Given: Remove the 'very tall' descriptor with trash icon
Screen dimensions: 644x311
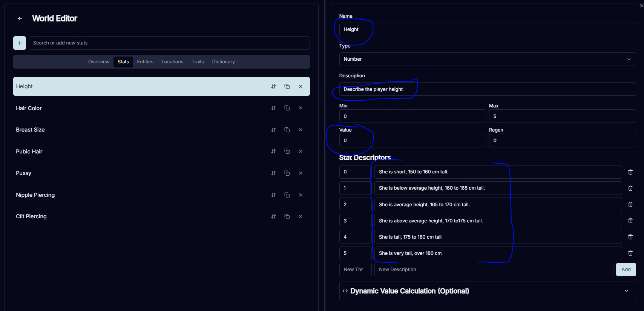Looking at the screenshot, I should (x=630, y=253).
